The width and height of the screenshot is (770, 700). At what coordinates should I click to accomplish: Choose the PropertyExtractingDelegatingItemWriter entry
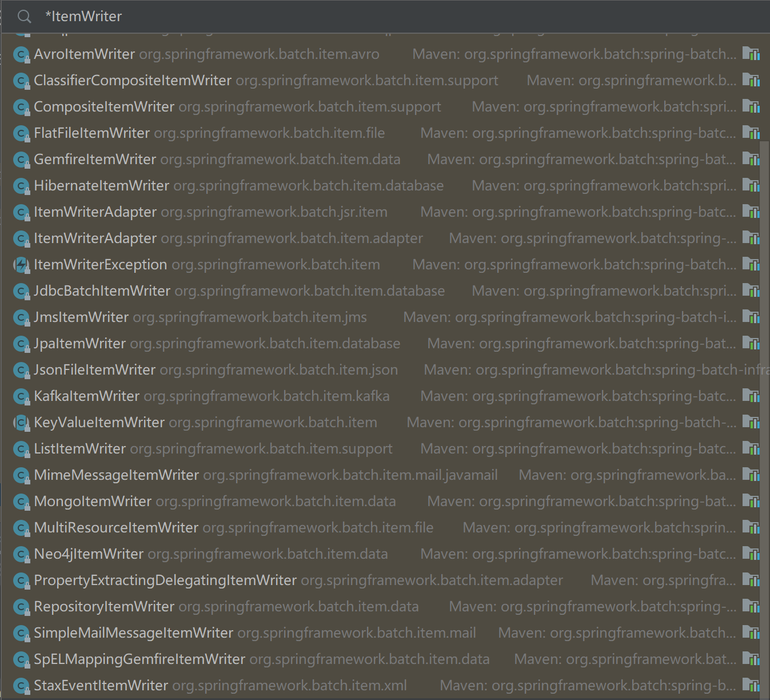[165, 580]
